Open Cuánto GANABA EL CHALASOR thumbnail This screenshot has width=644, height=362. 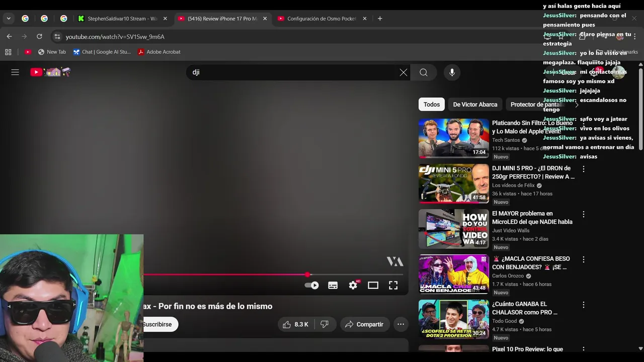(x=453, y=319)
